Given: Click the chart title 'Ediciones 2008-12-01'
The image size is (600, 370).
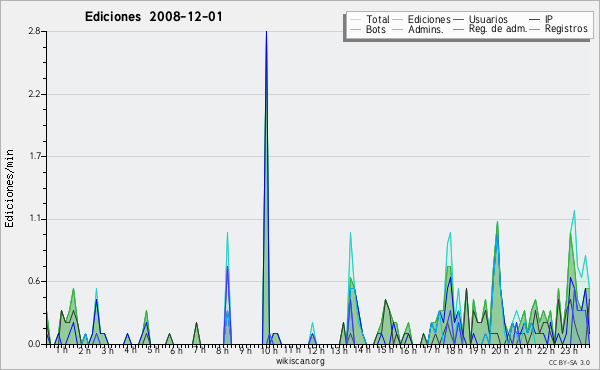Looking at the screenshot, I should tap(153, 17).
